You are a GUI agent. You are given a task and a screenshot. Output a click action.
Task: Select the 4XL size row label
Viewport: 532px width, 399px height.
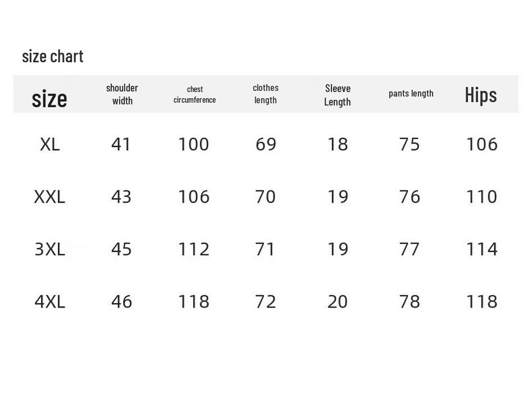[50, 302]
